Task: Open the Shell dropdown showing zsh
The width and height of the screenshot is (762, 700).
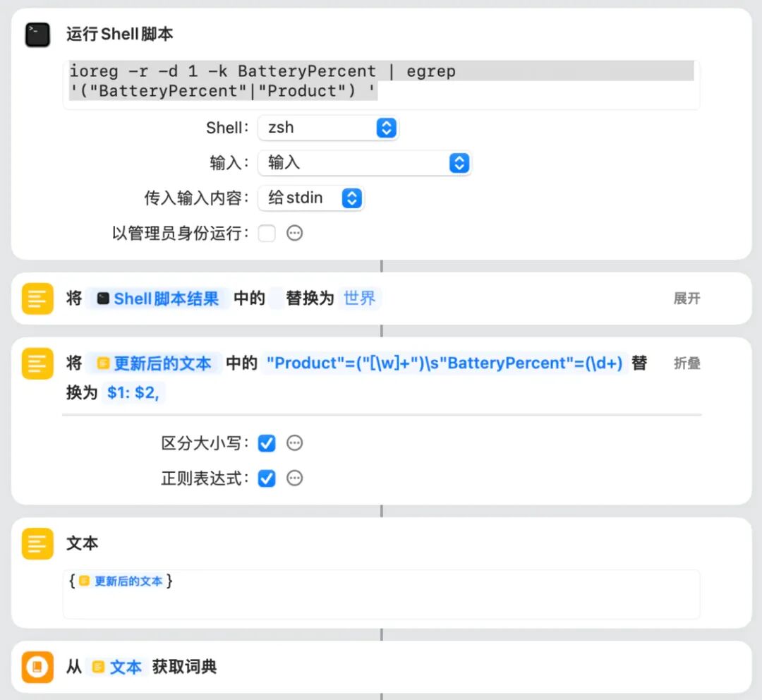Action: [328, 128]
